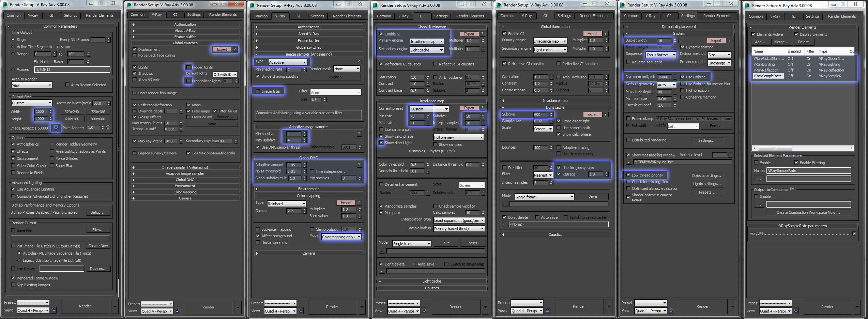
Task: Click the Noise threshold value field
Action: (294, 171)
